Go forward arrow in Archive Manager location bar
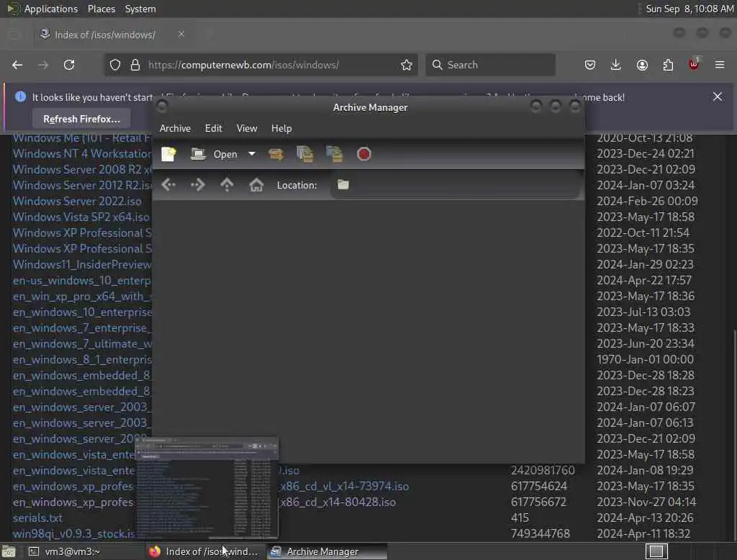This screenshot has height=560, width=737. (x=197, y=185)
